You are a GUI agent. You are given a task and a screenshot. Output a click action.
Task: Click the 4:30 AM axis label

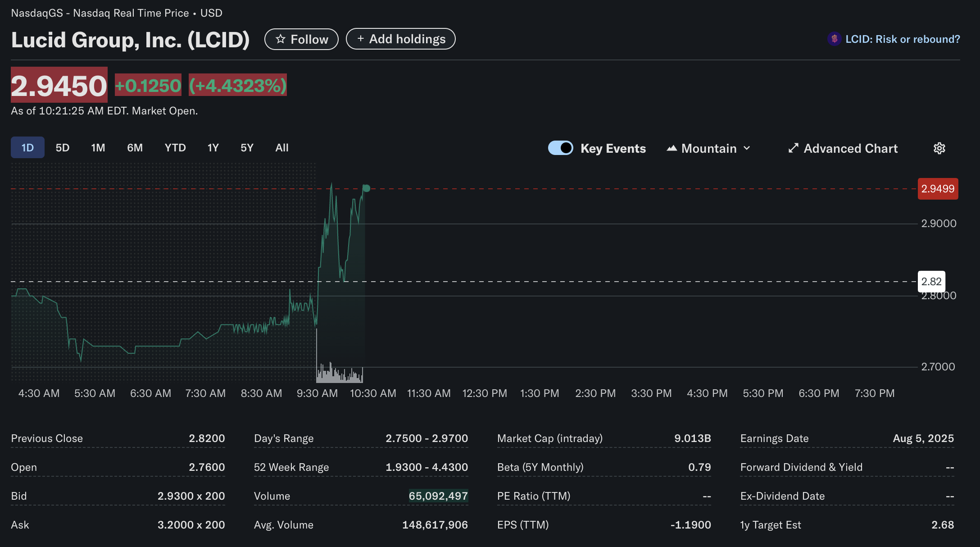(x=39, y=393)
